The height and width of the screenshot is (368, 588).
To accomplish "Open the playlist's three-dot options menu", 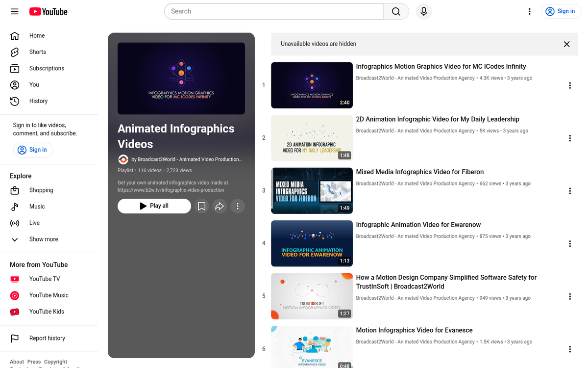I will (238, 206).
